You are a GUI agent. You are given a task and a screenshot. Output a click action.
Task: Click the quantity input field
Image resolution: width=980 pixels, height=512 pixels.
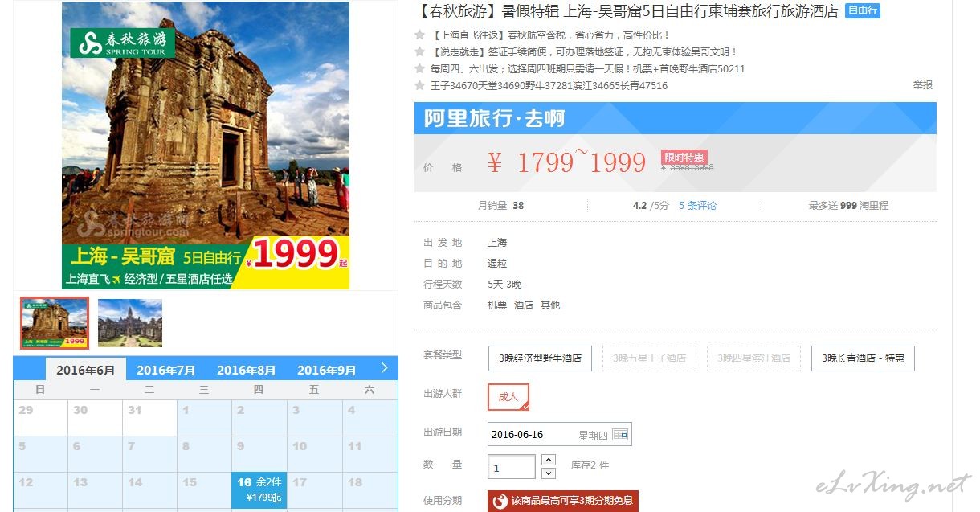[x=512, y=468]
